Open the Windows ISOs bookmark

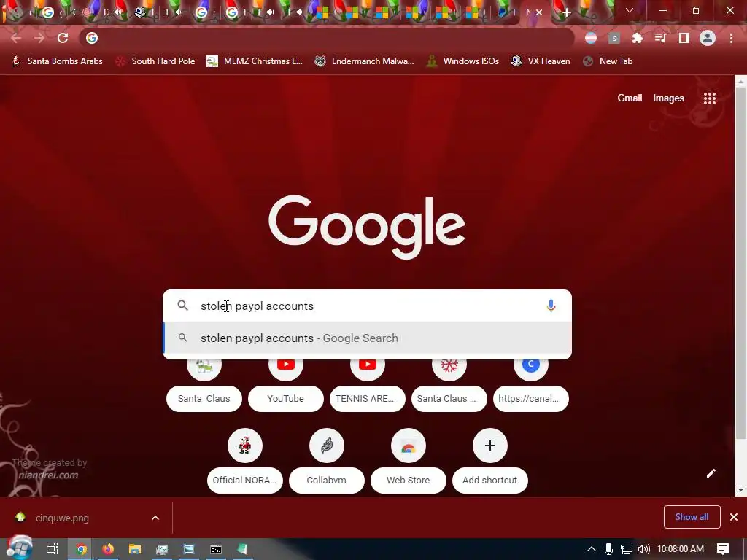[x=462, y=61]
